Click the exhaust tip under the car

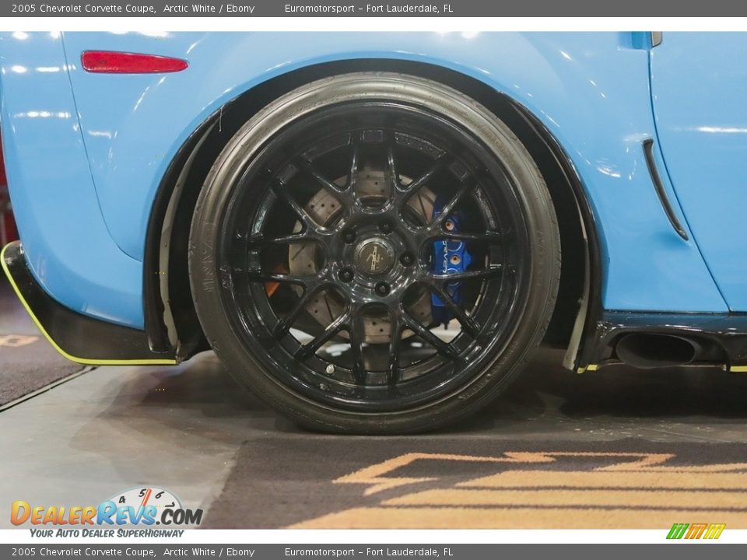pyautogui.click(x=659, y=349)
